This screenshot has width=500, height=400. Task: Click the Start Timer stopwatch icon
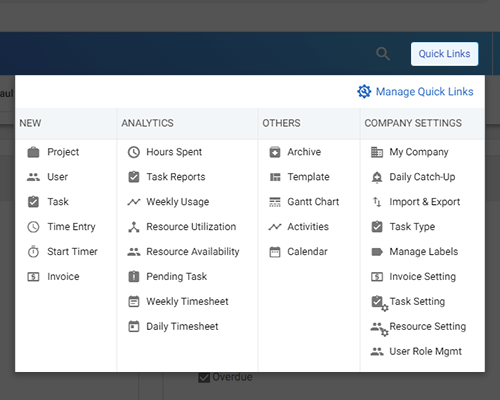coord(33,252)
